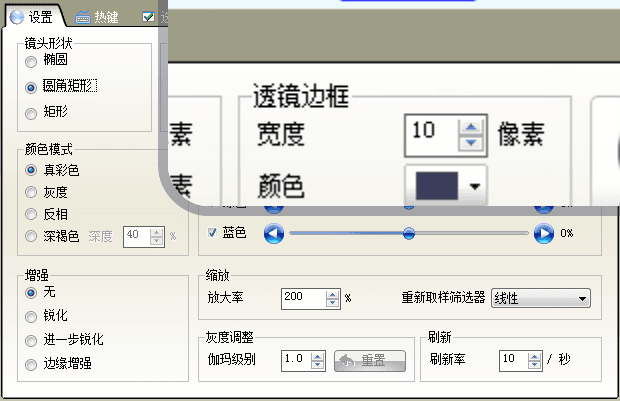The height and width of the screenshot is (401, 620).
Task: Click the 重置 reset button
Action: [x=370, y=361]
